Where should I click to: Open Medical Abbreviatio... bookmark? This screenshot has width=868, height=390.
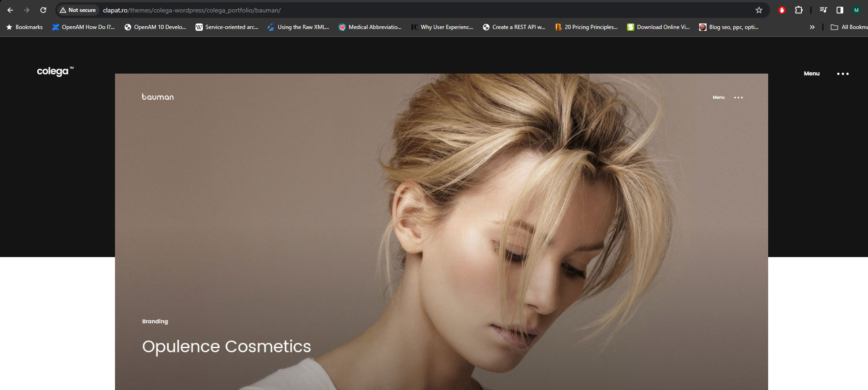coord(370,27)
